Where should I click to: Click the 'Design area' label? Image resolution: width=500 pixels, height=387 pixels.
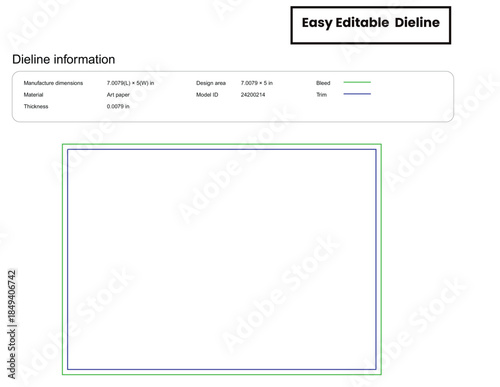(211, 83)
